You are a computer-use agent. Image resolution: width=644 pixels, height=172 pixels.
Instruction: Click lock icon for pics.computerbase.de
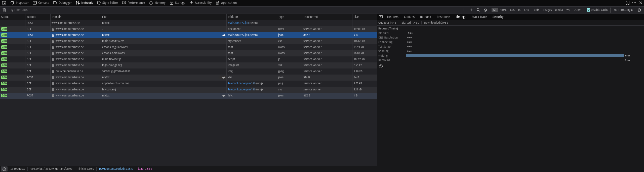[53, 71]
